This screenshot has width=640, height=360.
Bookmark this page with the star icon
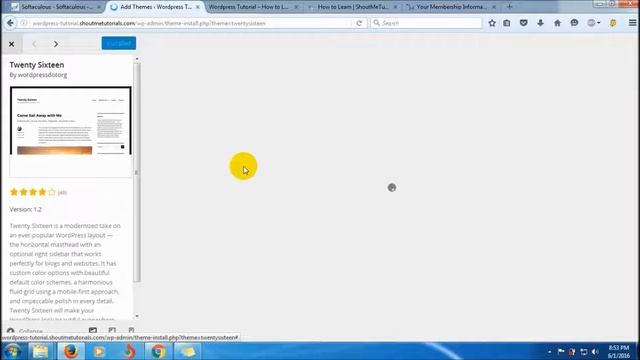492,23
